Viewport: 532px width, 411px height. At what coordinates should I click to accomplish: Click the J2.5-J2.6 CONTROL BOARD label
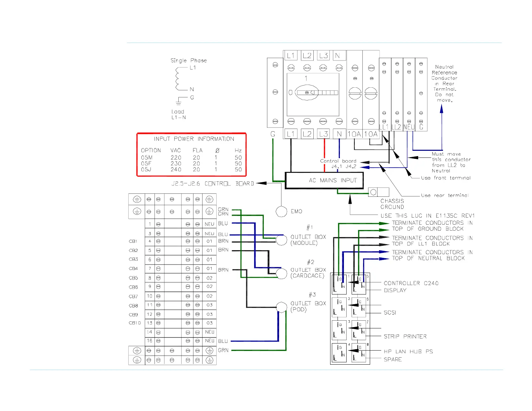tap(213, 184)
